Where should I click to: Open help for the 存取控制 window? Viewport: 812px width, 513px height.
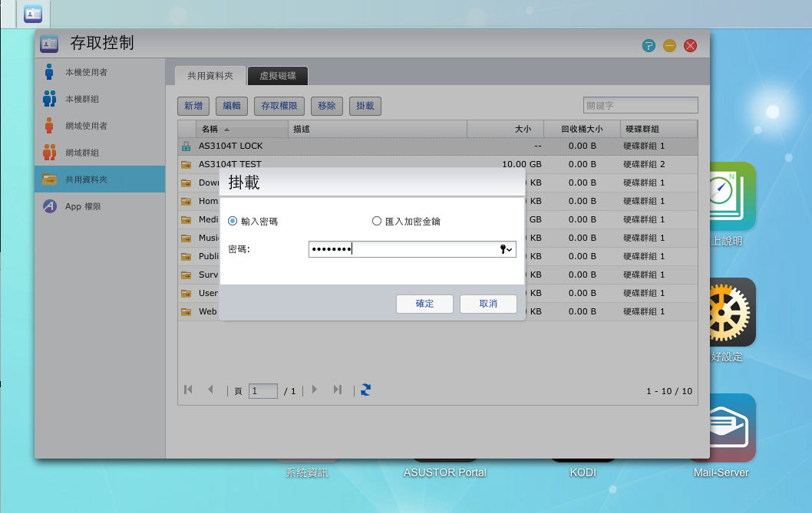coord(649,45)
